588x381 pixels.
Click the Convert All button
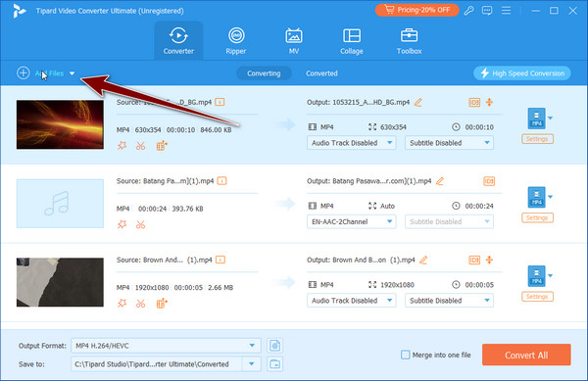[526, 355]
